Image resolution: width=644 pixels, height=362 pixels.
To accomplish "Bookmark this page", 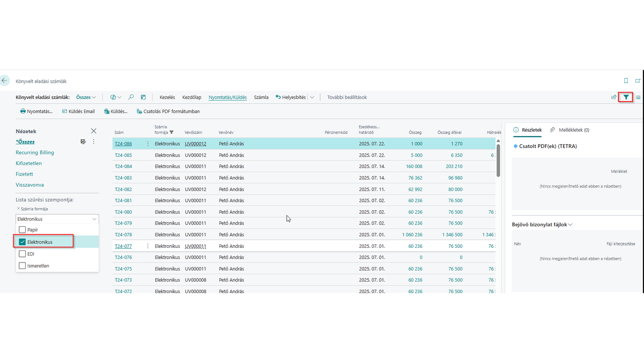I will (x=626, y=80).
